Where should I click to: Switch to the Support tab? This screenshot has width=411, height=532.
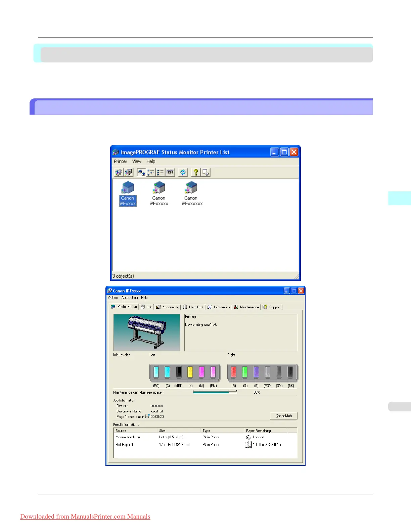click(x=272, y=307)
